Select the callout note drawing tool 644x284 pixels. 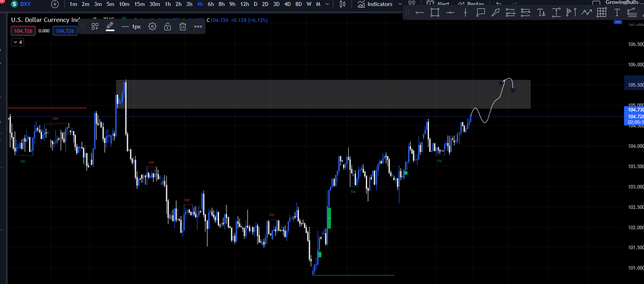(x=480, y=12)
